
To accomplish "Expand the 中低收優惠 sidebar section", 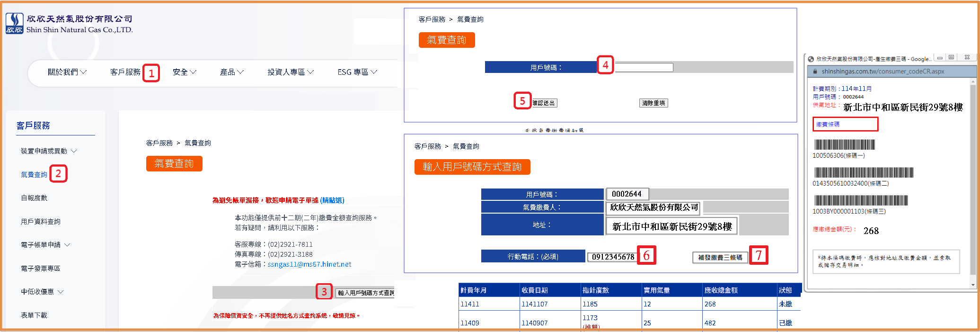I will tap(42, 292).
